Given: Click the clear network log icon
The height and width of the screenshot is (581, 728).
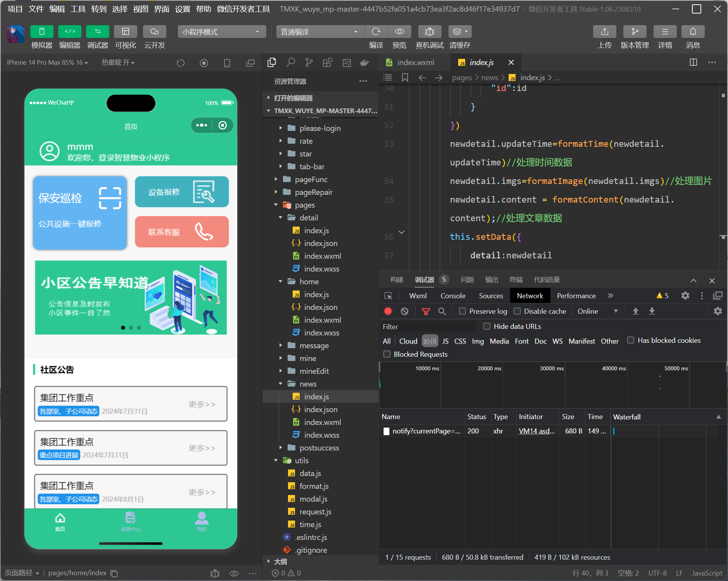Looking at the screenshot, I should 405,311.
